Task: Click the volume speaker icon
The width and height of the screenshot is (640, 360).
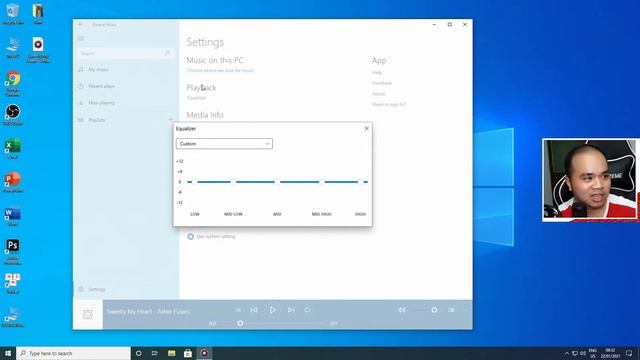Action: tap(402, 310)
